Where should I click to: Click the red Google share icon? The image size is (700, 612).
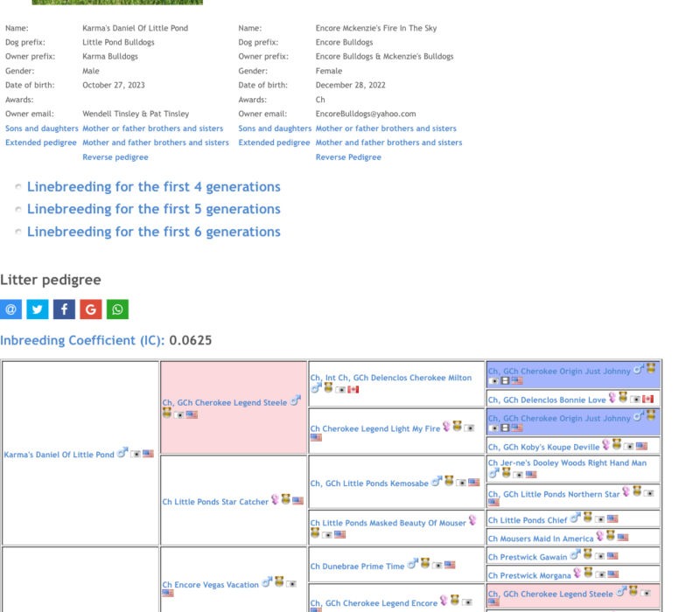tap(90, 309)
